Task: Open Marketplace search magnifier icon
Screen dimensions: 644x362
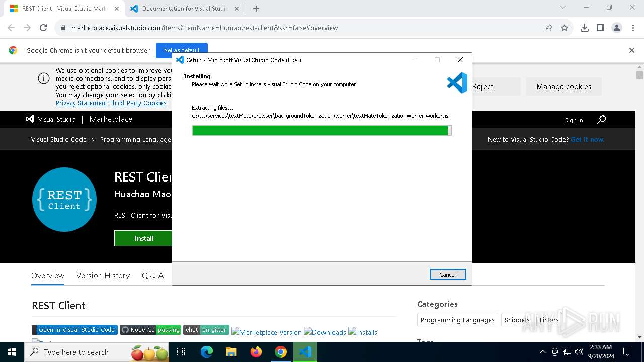Action: 601,120
